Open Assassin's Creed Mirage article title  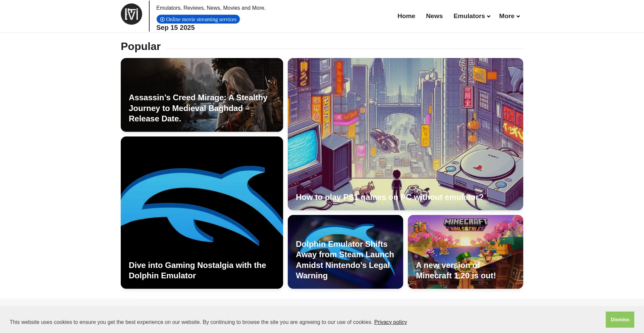(198, 108)
